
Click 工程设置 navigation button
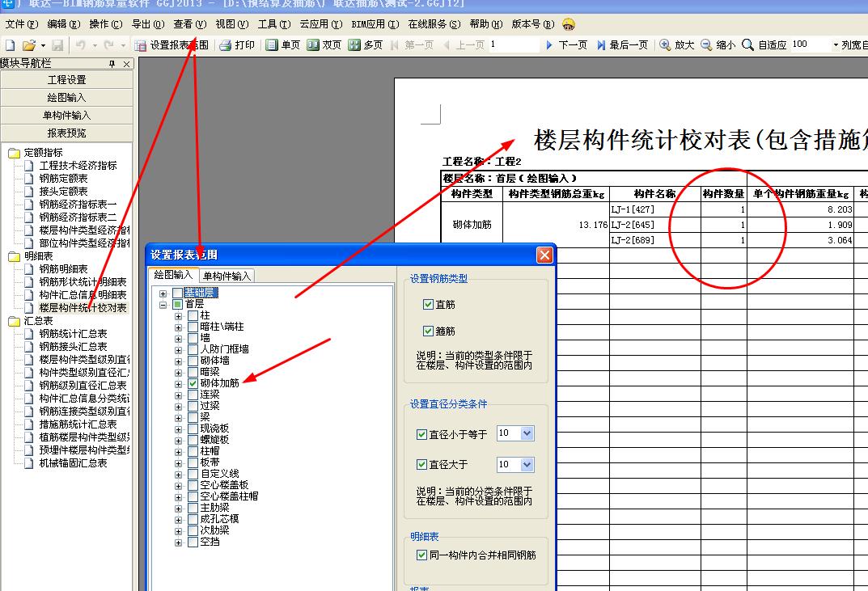[x=66, y=80]
